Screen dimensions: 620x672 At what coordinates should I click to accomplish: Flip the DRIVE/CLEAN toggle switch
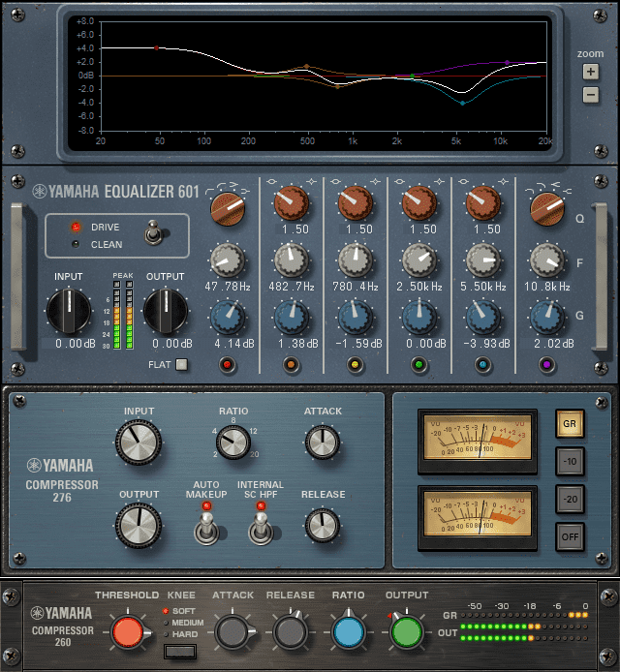click(154, 232)
